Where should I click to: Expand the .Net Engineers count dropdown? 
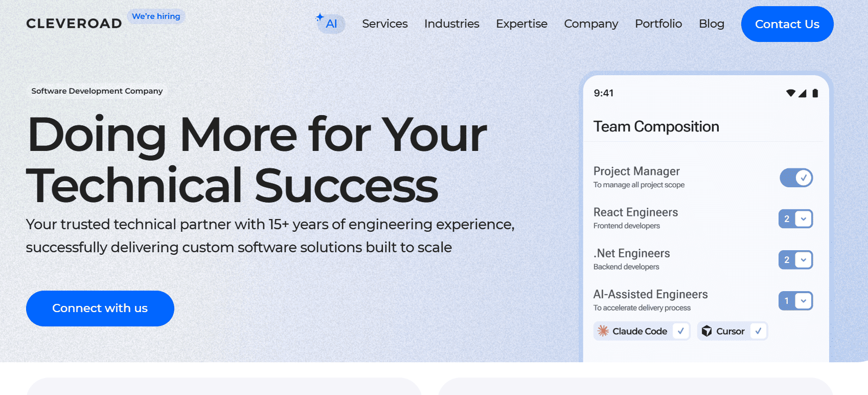(804, 260)
